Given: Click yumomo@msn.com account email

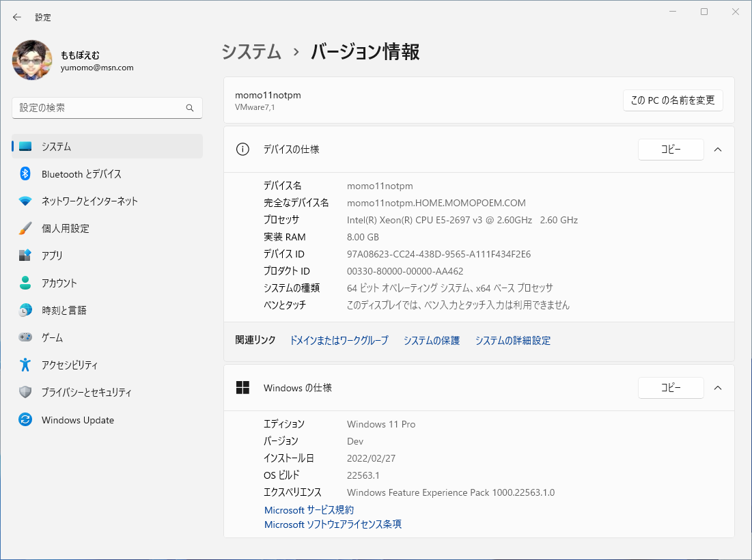Looking at the screenshot, I should pos(97,68).
